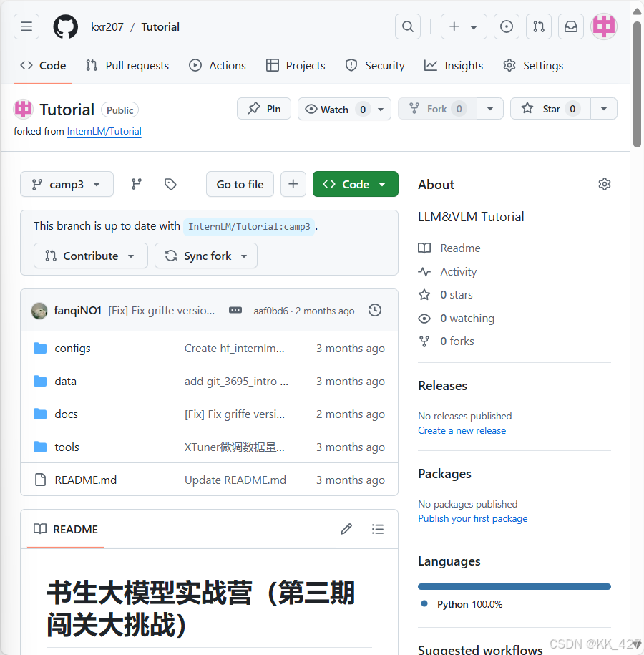Open the 0 watching link
The width and height of the screenshot is (644, 655).
[457, 319]
